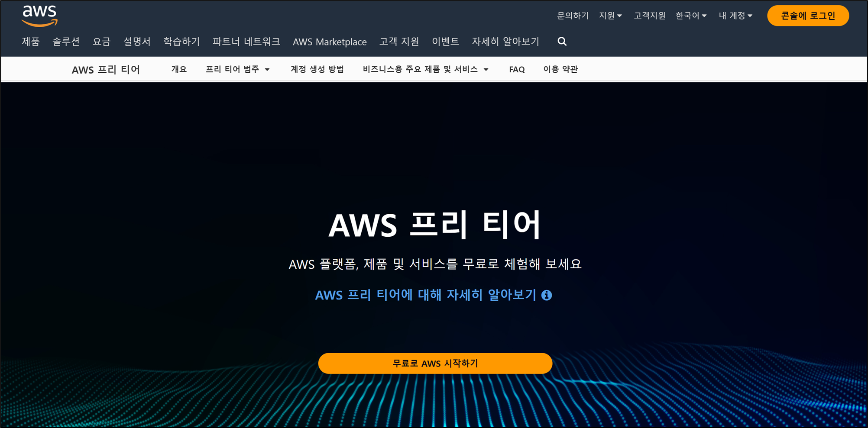Select the 제품 menu item
This screenshot has width=868, height=428.
tap(31, 42)
